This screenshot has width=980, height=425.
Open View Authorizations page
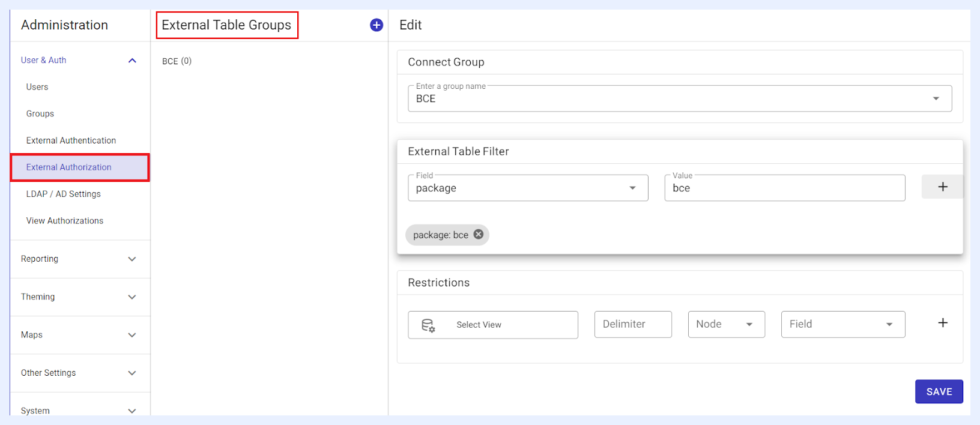[65, 221]
